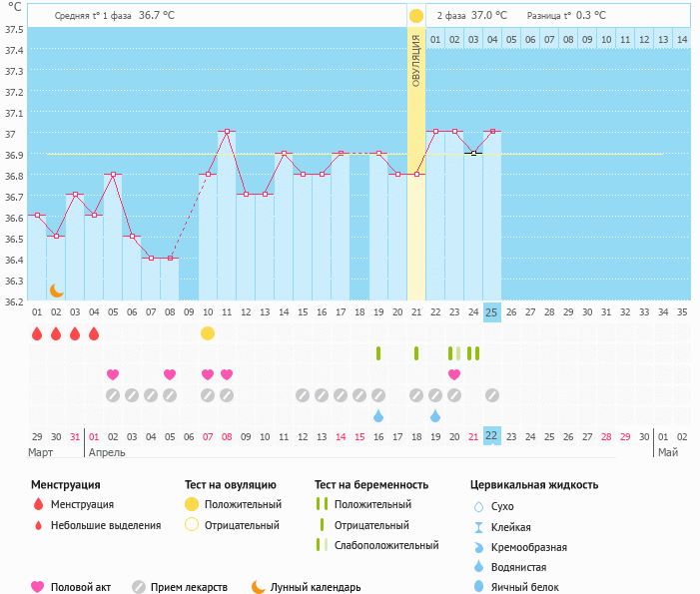Click the vertical ОВУЛЯЦИЯ column
The width and height of the screenshot is (700, 594).
[x=415, y=160]
